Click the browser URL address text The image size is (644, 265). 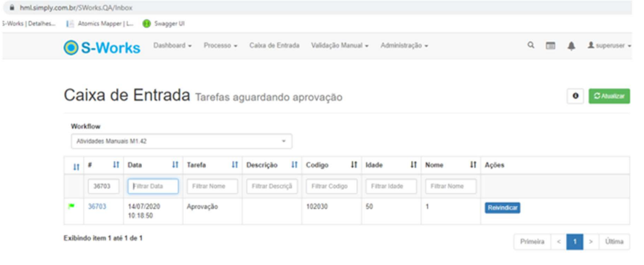pos(76,7)
